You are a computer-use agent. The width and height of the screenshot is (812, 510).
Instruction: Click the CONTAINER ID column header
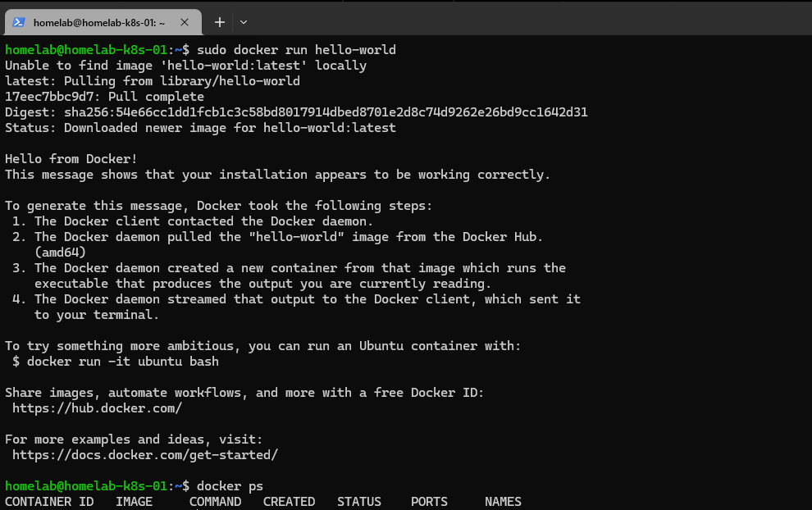(x=49, y=502)
